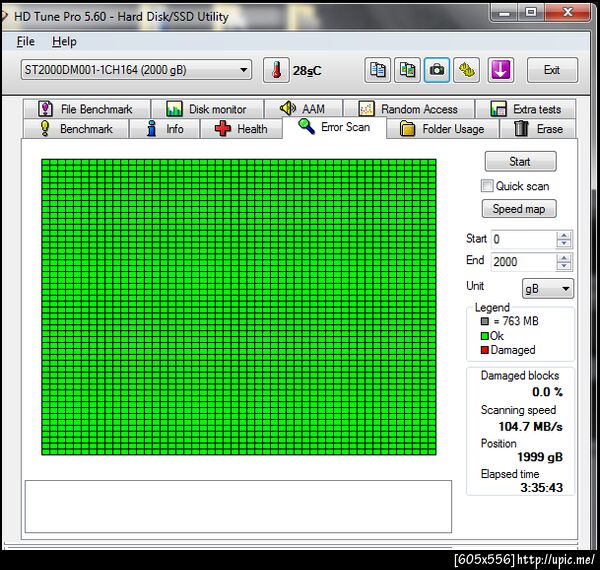Click the 1999 gB position value

[540, 457]
